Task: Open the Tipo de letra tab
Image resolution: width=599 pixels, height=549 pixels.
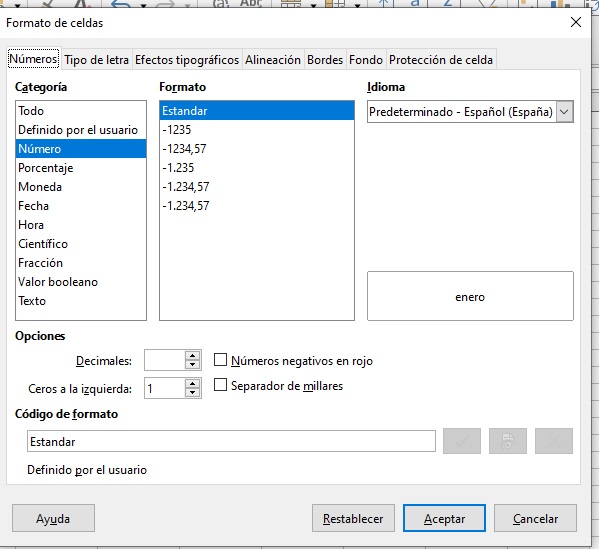Action: (96, 60)
